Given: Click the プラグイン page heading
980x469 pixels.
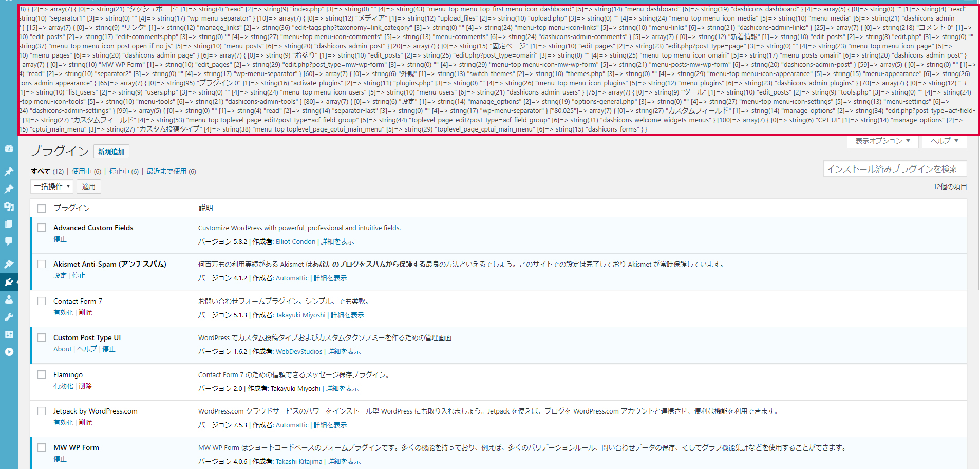Looking at the screenshot, I should 59,151.
